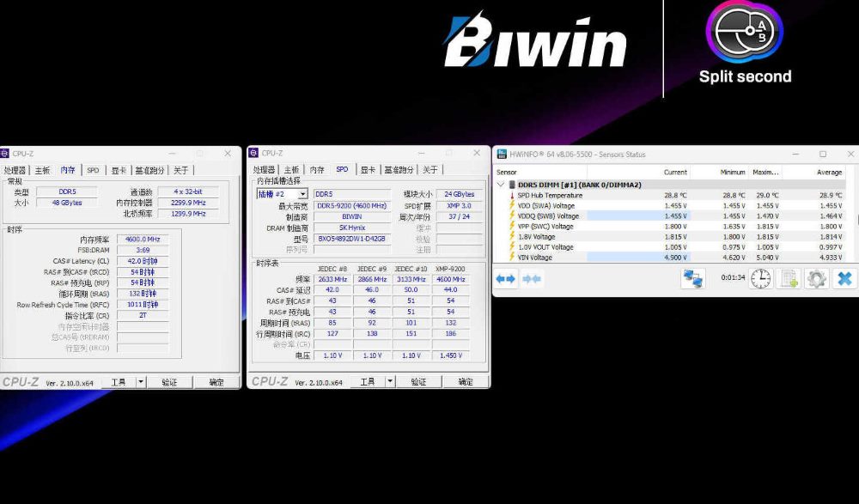Switch to 处理器 tab in SPD window
Image resolution: width=859 pixels, height=504 pixels.
(264, 170)
